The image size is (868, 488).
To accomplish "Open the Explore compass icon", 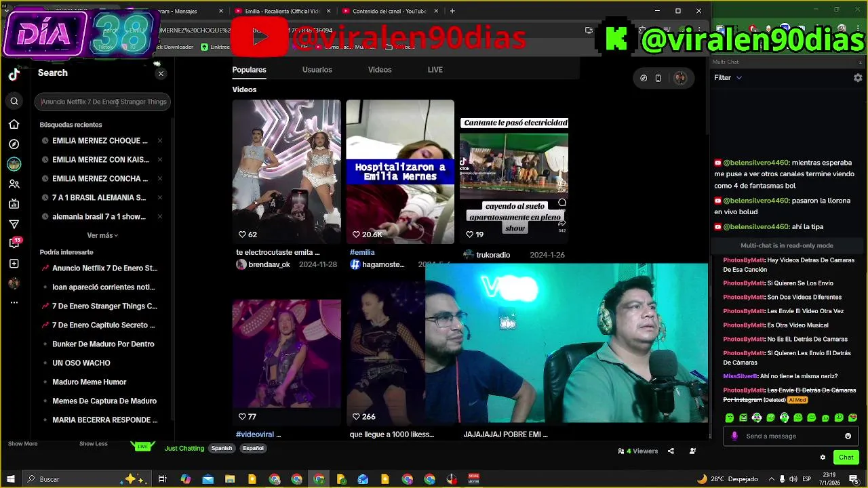I will (14, 144).
